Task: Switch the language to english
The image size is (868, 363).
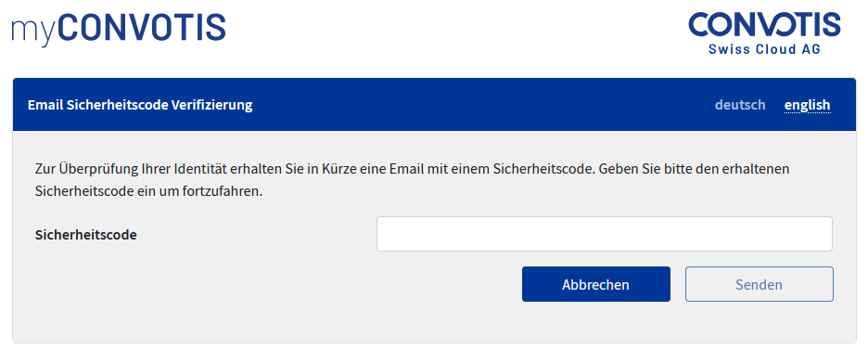Action: [x=807, y=105]
